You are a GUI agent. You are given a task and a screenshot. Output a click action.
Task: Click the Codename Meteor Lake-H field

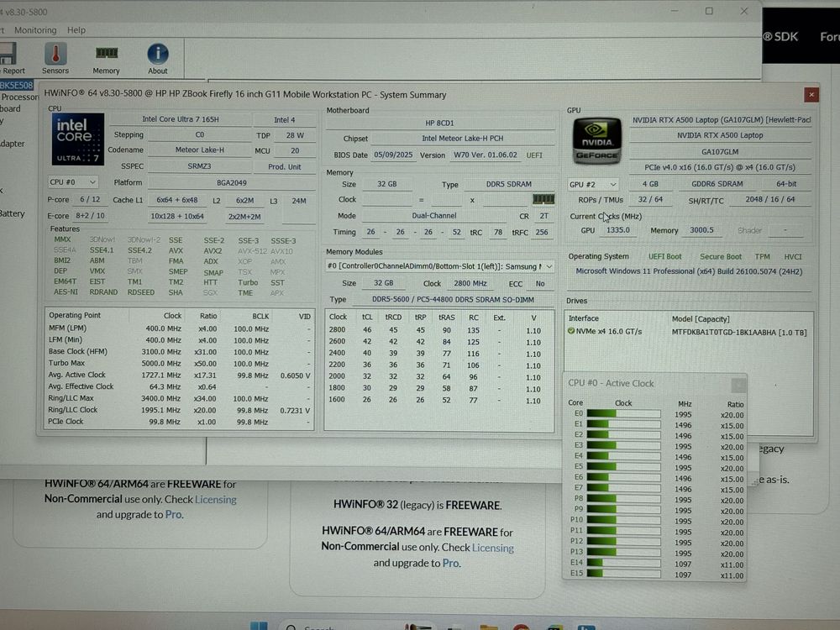pos(200,150)
